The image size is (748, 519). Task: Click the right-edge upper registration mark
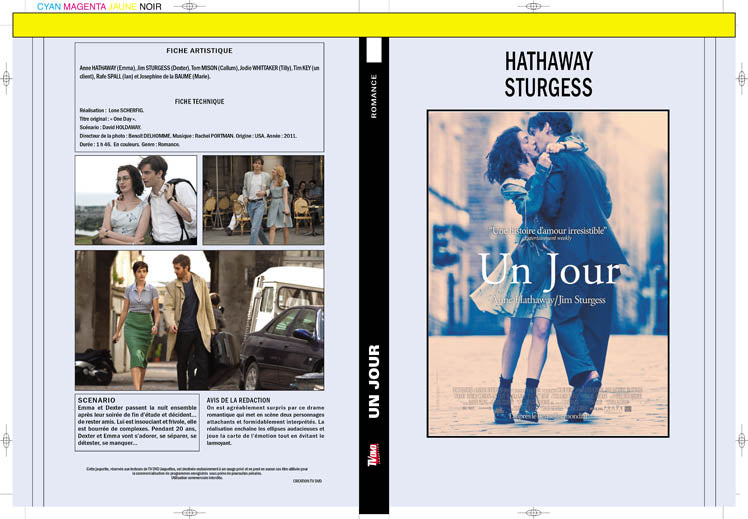coord(742,78)
